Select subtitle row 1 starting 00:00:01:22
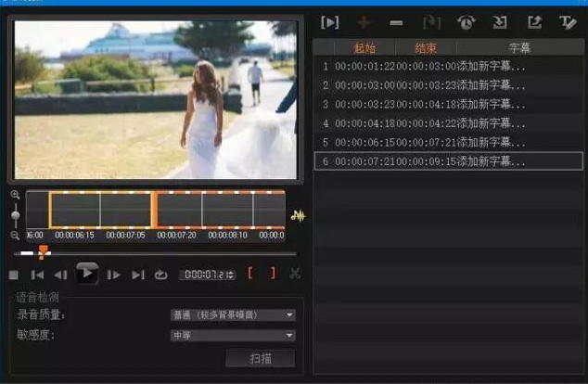 (448, 67)
